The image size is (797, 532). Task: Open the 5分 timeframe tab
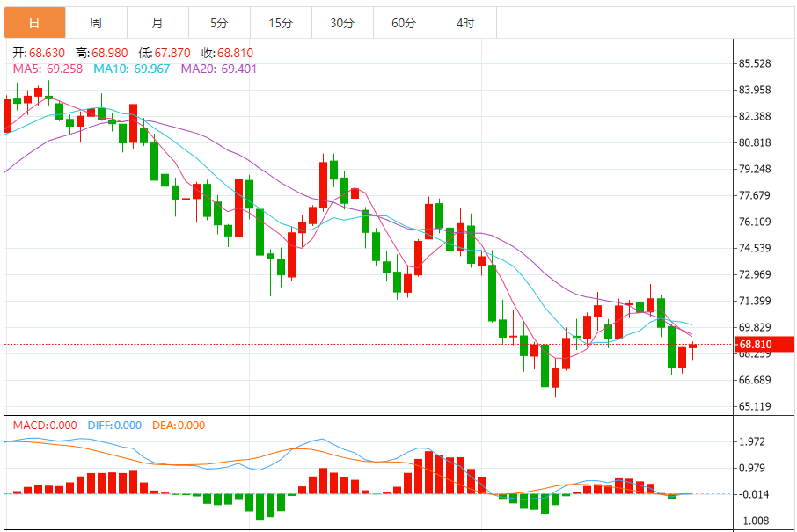(x=219, y=22)
